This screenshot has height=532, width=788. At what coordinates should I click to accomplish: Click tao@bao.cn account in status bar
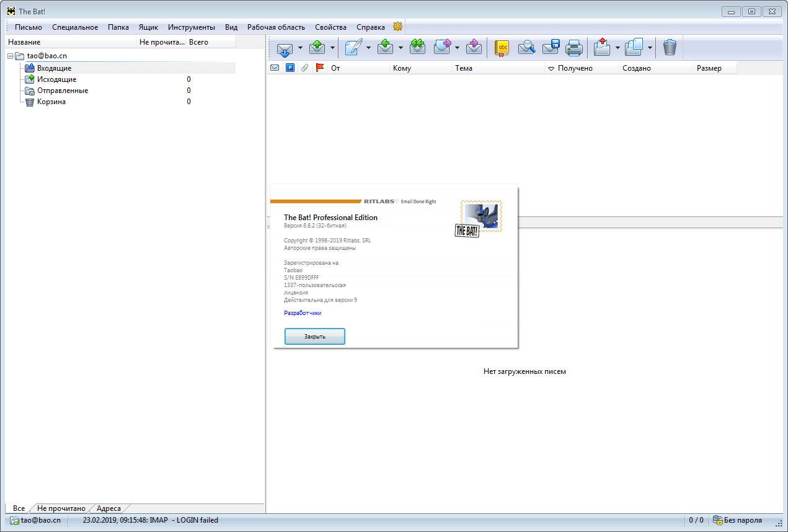[35, 520]
